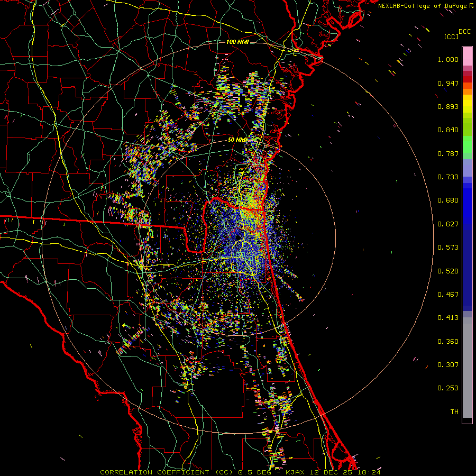
Task: Click the 0.680 scale value
Action: (448, 200)
